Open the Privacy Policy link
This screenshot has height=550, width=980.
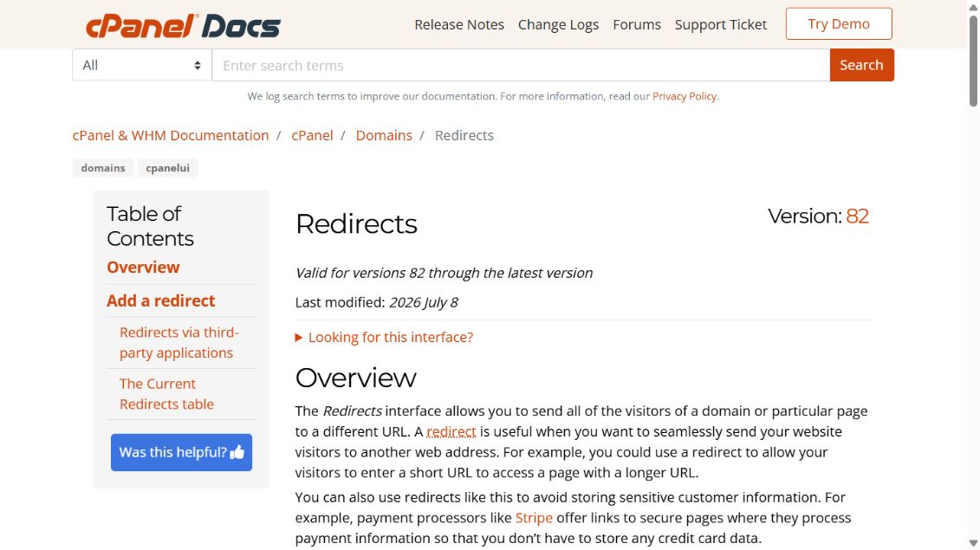[684, 96]
